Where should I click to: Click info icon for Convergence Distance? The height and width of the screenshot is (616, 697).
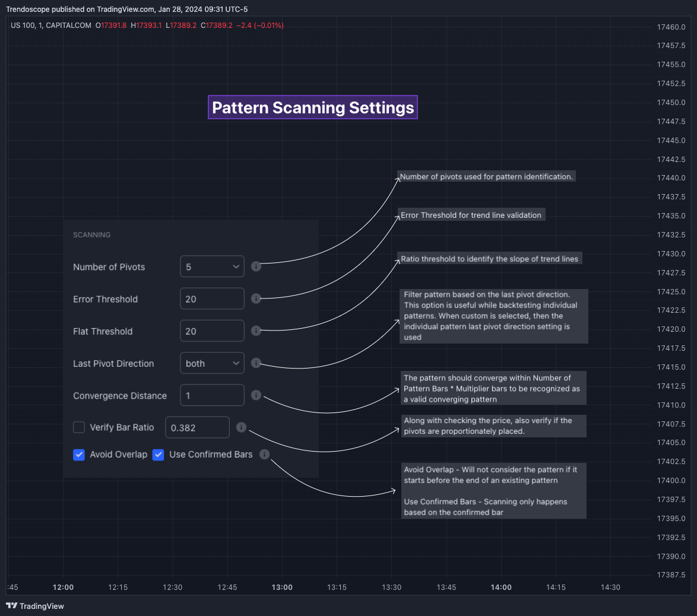(x=256, y=395)
